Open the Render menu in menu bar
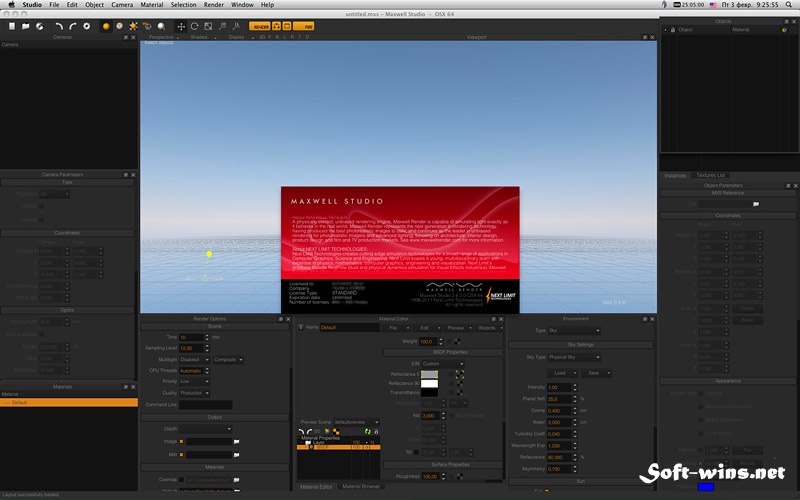800x500 pixels. [x=214, y=5]
